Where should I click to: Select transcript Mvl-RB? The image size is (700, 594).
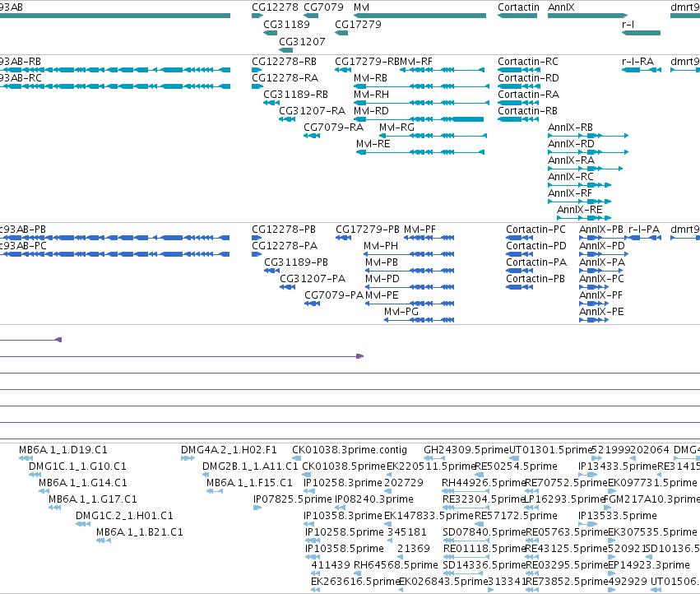(x=370, y=78)
